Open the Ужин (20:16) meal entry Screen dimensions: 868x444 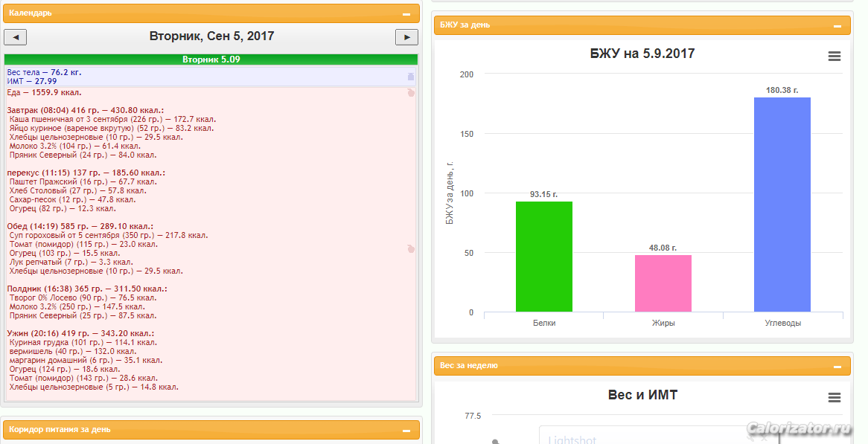tap(80, 333)
